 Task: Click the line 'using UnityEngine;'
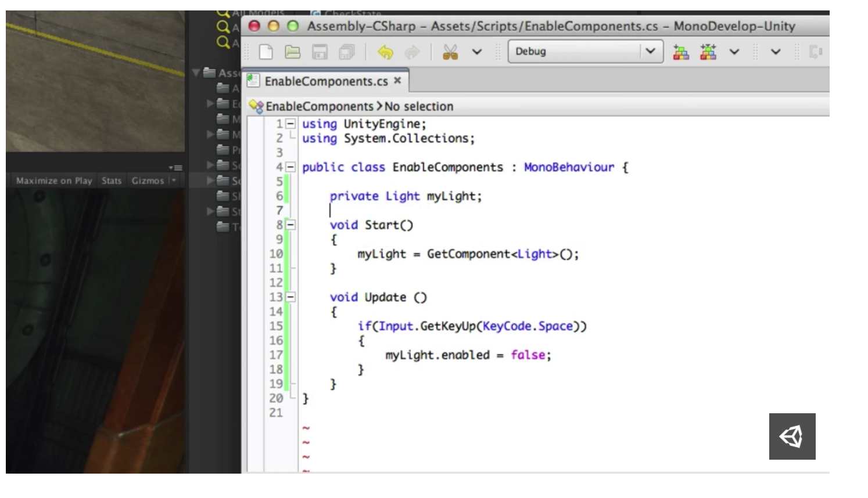tap(364, 124)
